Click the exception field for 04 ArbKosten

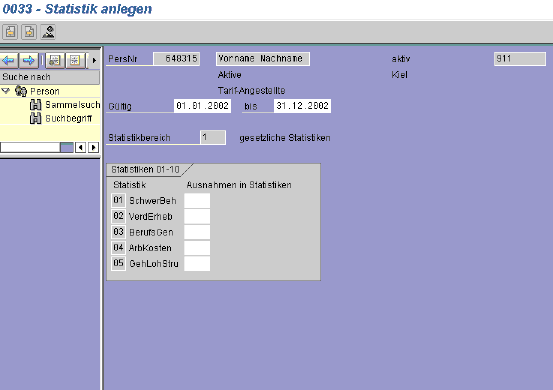click(x=197, y=248)
